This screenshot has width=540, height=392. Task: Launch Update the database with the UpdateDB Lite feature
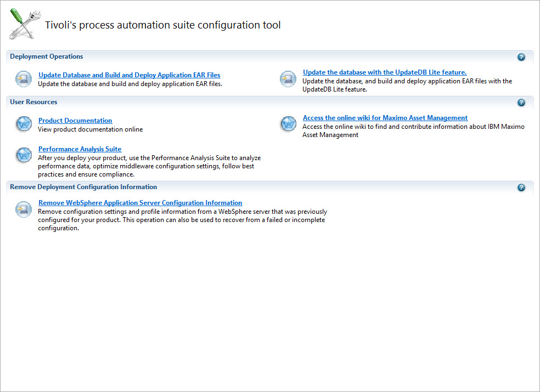click(384, 72)
